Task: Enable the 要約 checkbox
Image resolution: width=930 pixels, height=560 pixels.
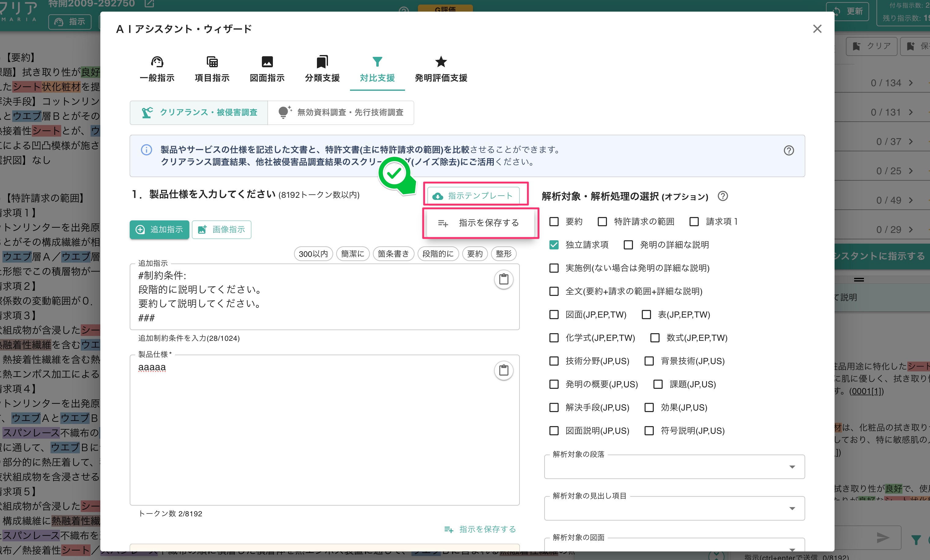Action: [554, 222]
